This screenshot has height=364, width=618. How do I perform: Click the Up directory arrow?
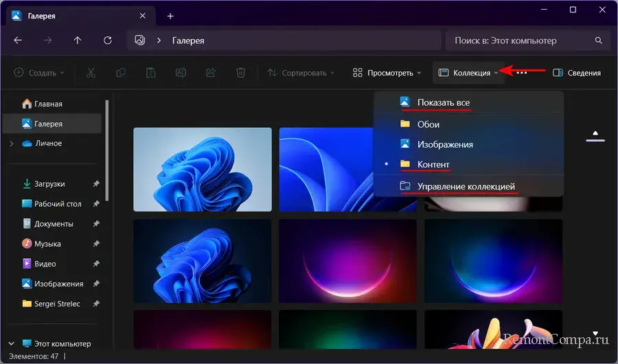78,41
